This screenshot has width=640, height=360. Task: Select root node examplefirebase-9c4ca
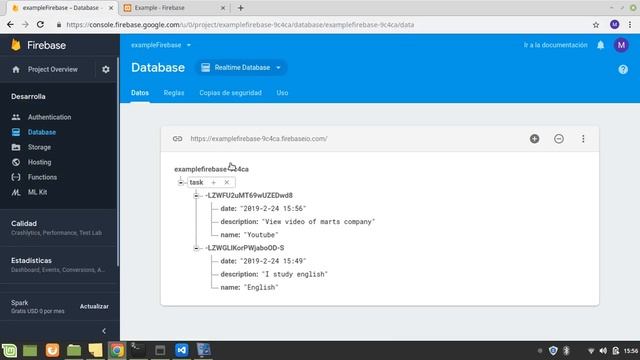pos(211,169)
